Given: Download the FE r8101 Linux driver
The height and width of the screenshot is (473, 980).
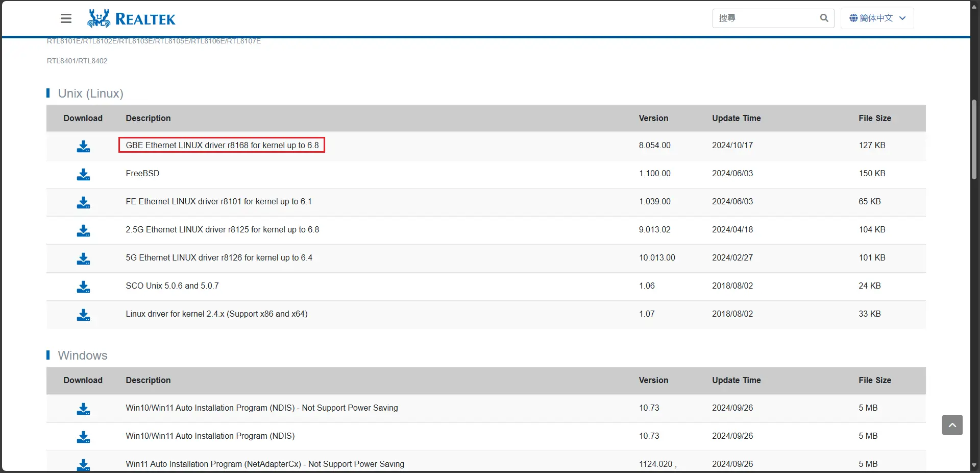Looking at the screenshot, I should [x=83, y=203].
